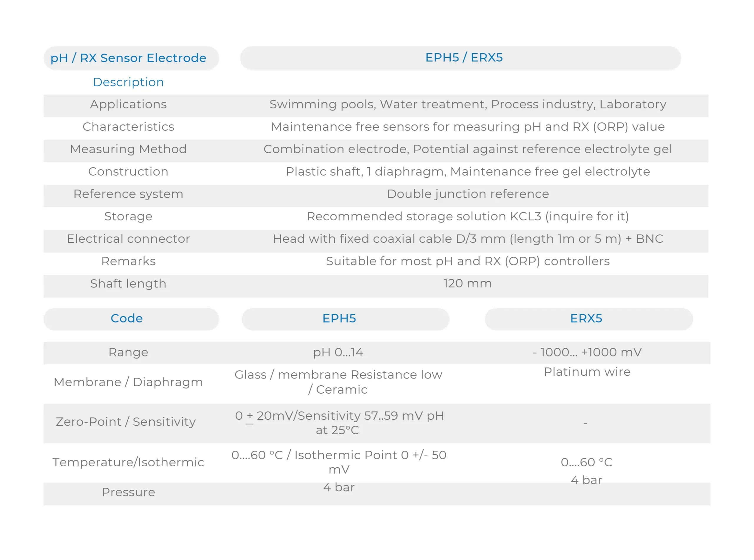The width and height of the screenshot is (754, 560).
Task: Click the Double junction reference text
Action: 468,194
